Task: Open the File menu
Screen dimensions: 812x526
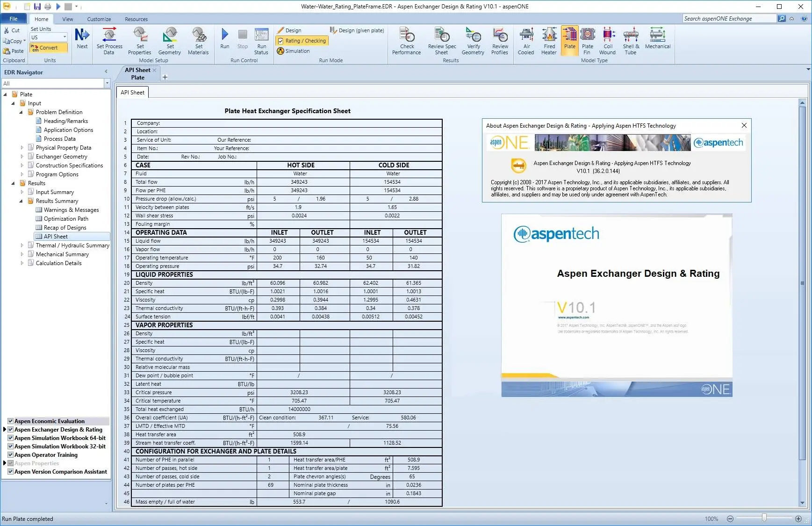Action: point(14,19)
